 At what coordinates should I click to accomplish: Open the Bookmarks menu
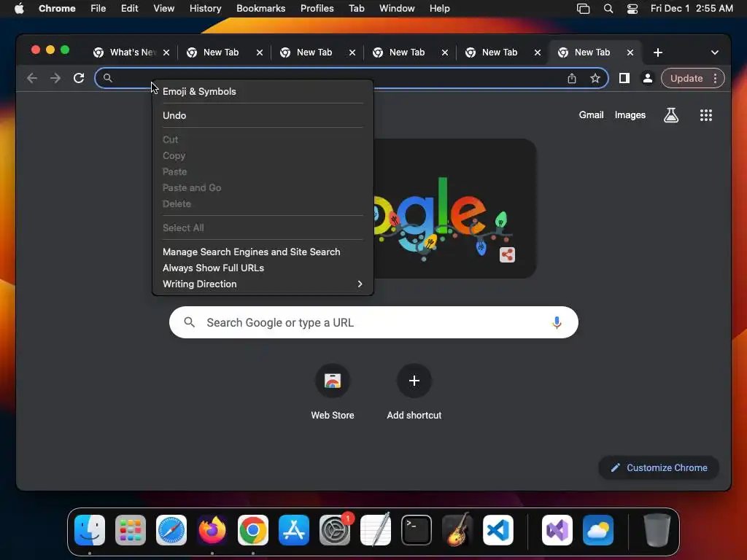point(260,9)
